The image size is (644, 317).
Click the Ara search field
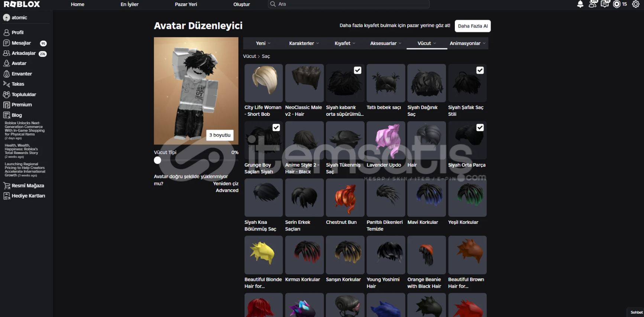coord(349,4)
